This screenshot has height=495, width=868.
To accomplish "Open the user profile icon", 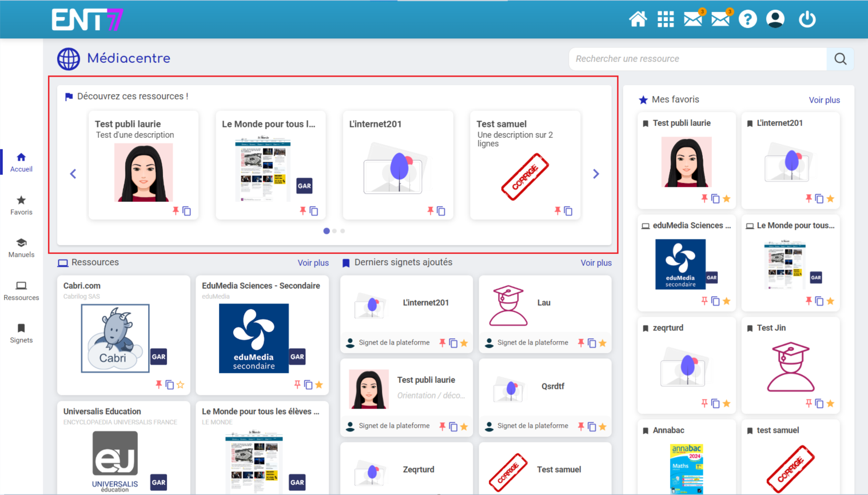I will [x=775, y=19].
